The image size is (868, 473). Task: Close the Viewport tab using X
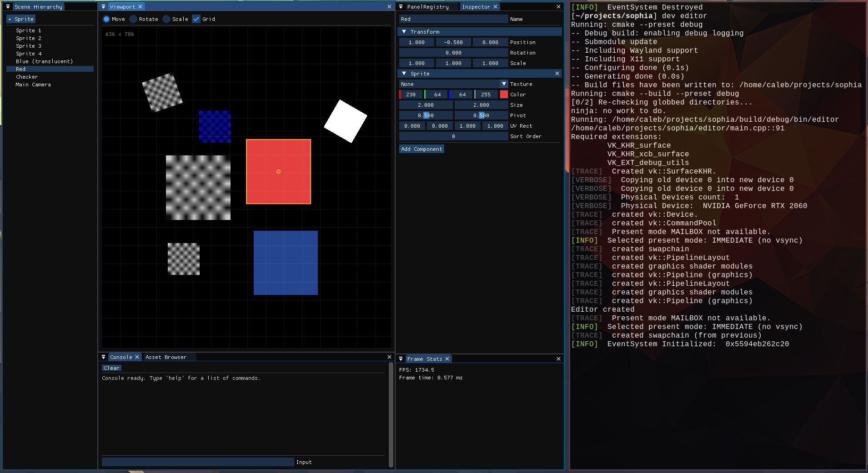tap(140, 7)
